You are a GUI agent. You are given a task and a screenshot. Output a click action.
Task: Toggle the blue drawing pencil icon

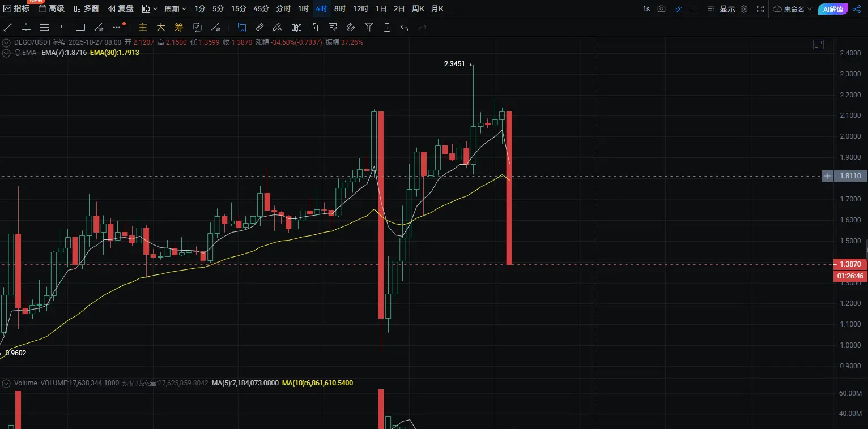click(678, 8)
